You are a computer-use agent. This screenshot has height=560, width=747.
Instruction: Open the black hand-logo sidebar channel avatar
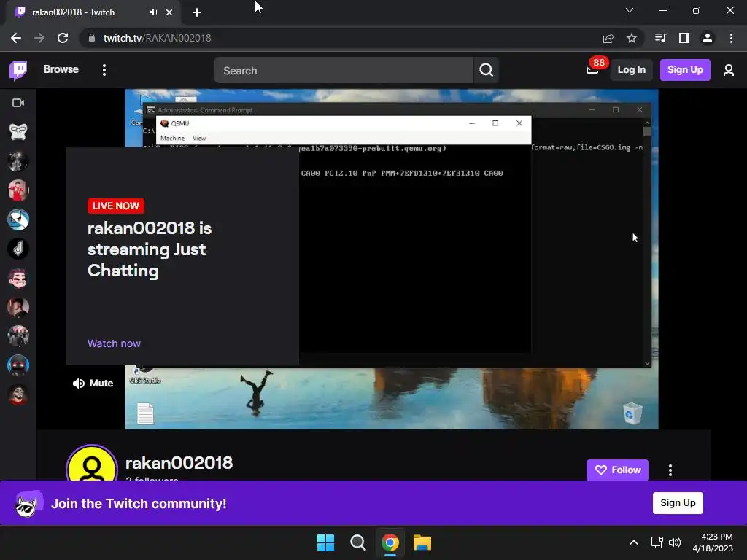[18, 249]
